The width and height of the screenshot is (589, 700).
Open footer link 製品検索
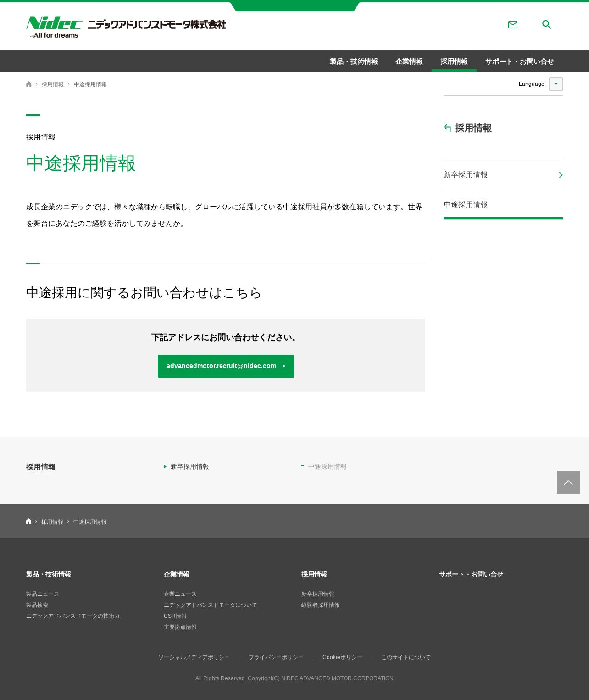pos(37,605)
